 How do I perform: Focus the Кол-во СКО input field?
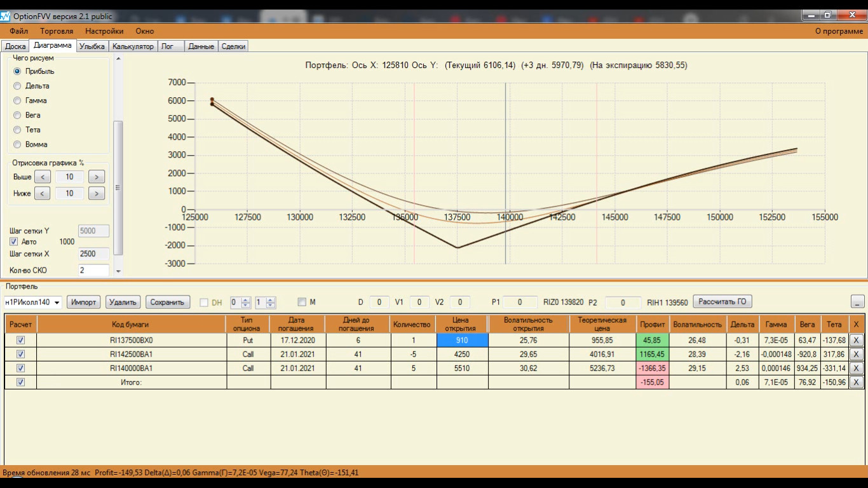(x=93, y=271)
